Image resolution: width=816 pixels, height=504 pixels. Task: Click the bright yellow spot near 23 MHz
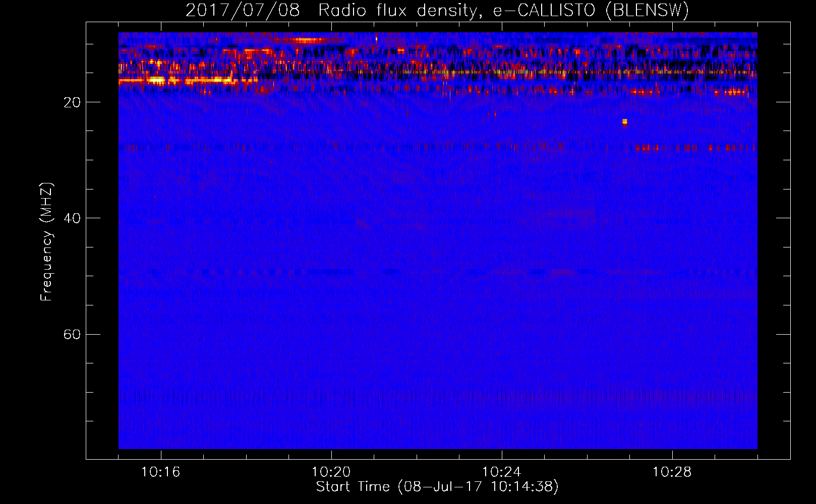625,121
